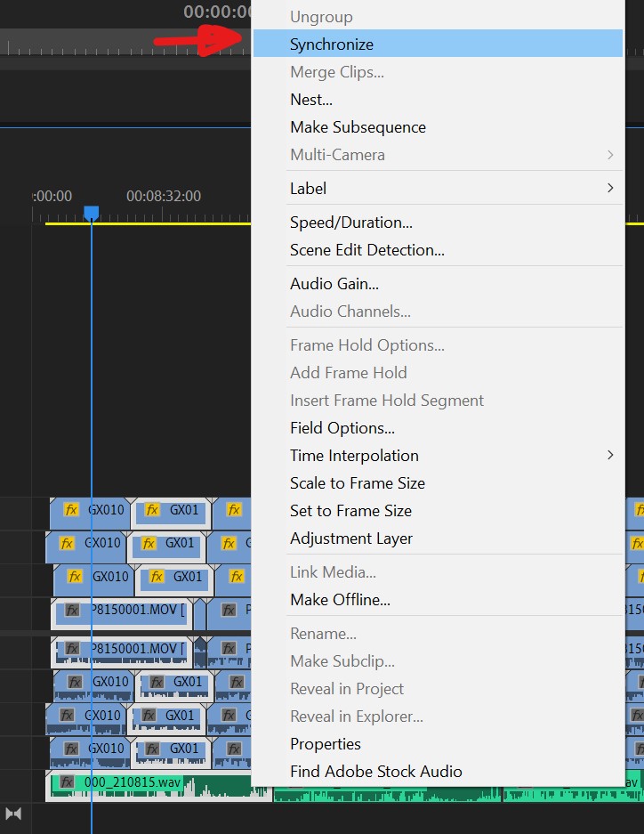Expand the Label submenu

(308, 188)
